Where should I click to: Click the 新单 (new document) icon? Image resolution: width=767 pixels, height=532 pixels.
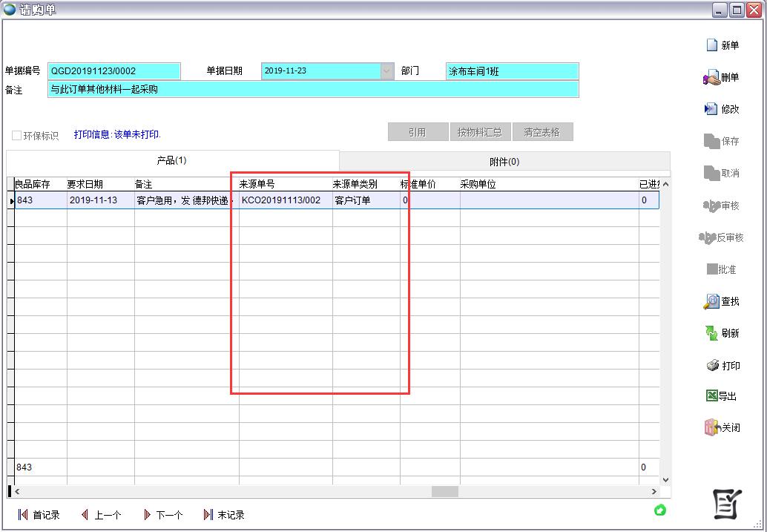pyautogui.click(x=712, y=45)
